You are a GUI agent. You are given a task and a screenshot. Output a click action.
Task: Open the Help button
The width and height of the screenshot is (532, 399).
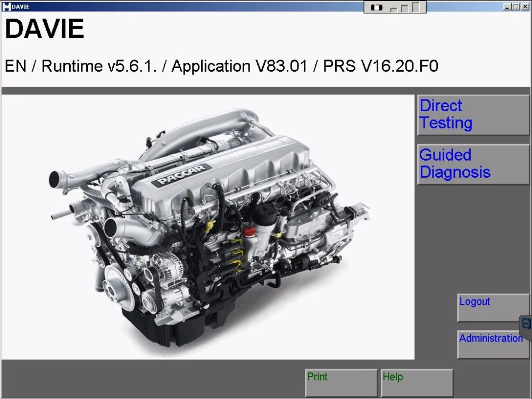417,383
